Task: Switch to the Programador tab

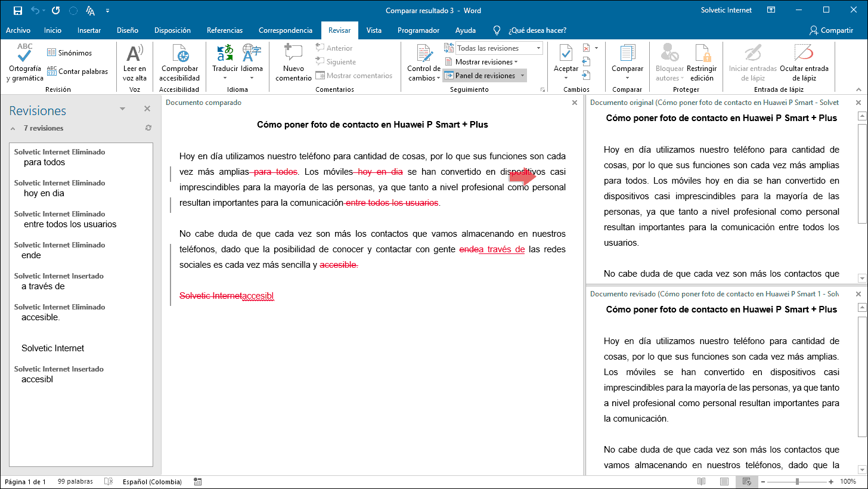Action: point(418,30)
